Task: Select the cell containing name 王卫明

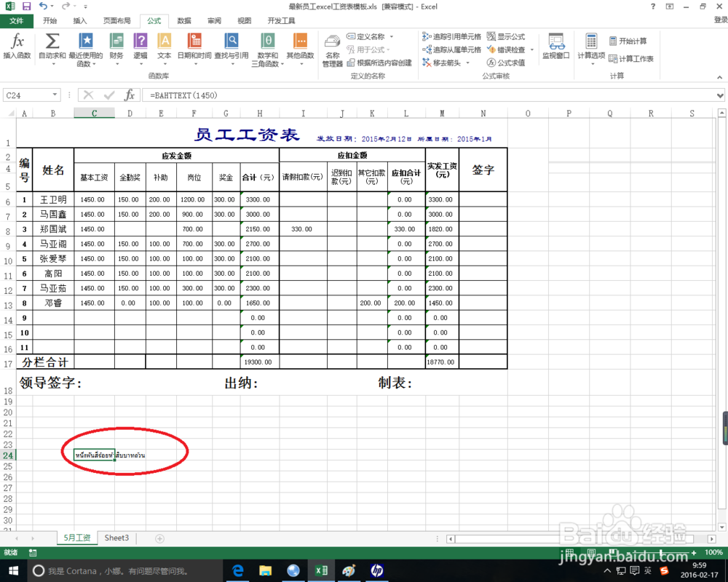Action: pyautogui.click(x=53, y=199)
